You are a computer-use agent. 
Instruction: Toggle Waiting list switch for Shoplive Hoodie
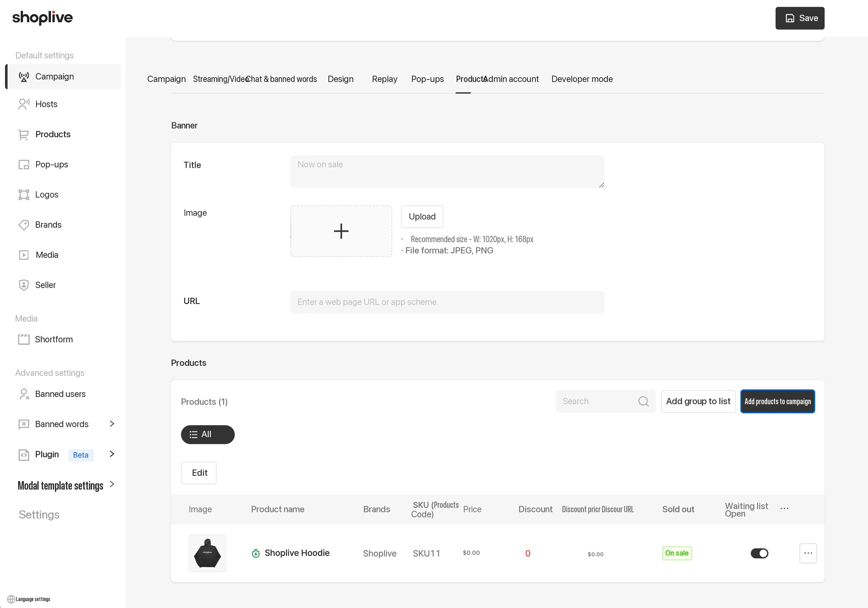click(759, 553)
